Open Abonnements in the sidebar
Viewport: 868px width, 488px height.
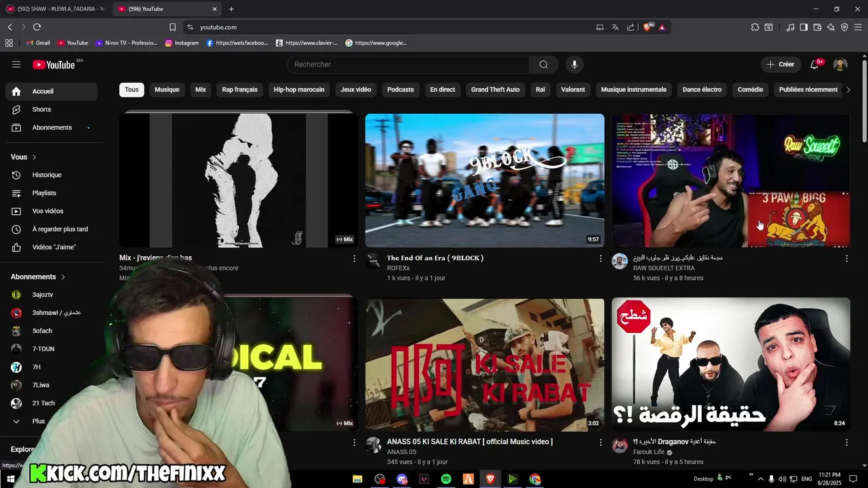pyautogui.click(x=52, y=127)
